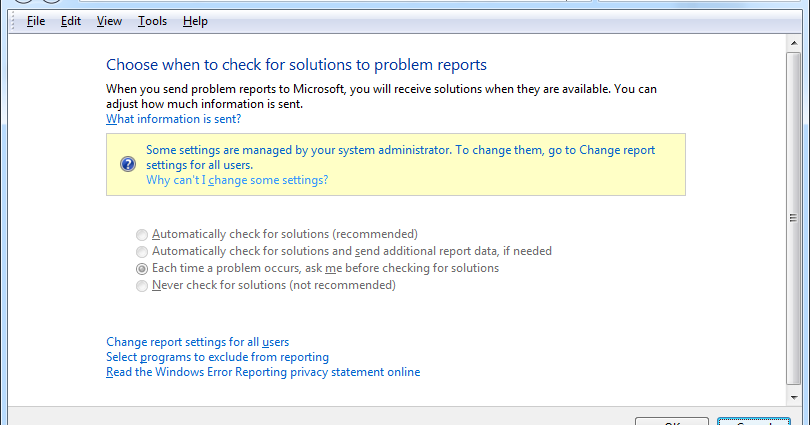Open the Edit menu
Image resolution: width=810 pixels, height=425 pixels.
(x=70, y=21)
